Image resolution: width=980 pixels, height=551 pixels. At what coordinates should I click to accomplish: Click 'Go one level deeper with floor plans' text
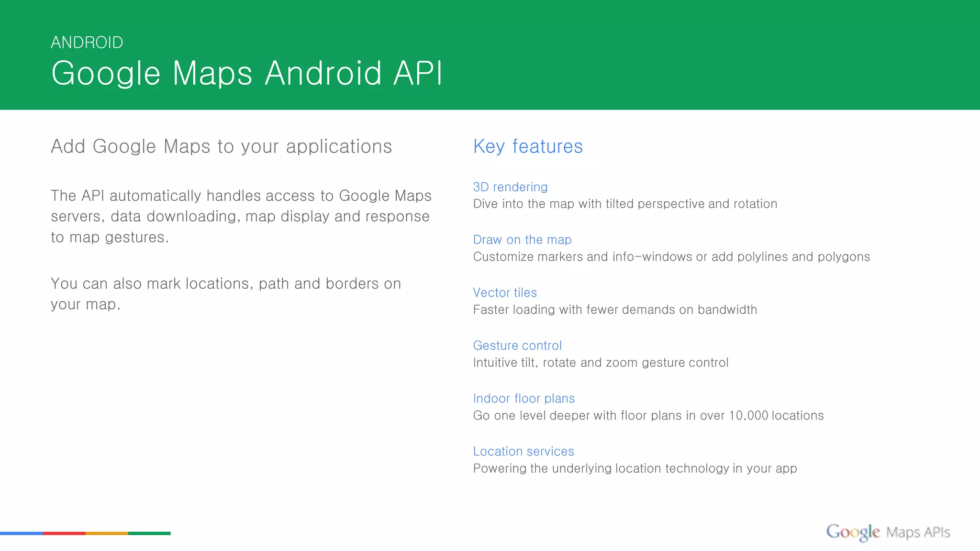pyautogui.click(x=648, y=416)
